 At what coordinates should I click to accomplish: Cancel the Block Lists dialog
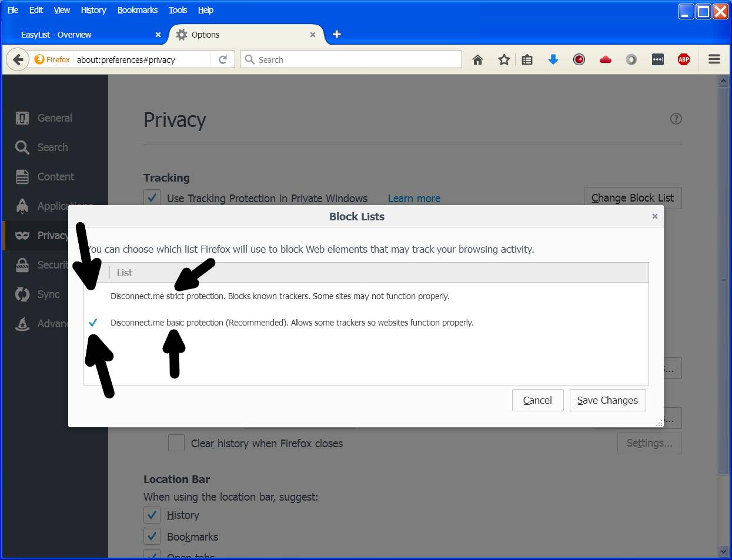coord(537,400)
